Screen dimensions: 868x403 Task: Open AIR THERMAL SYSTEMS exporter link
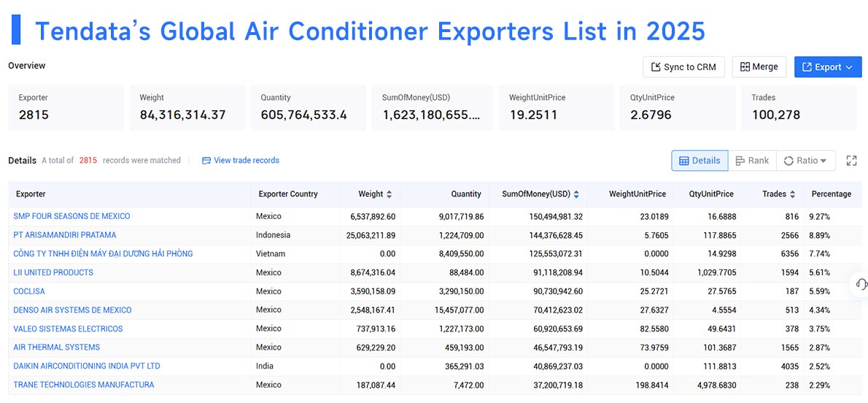click(x=56, y=348)
